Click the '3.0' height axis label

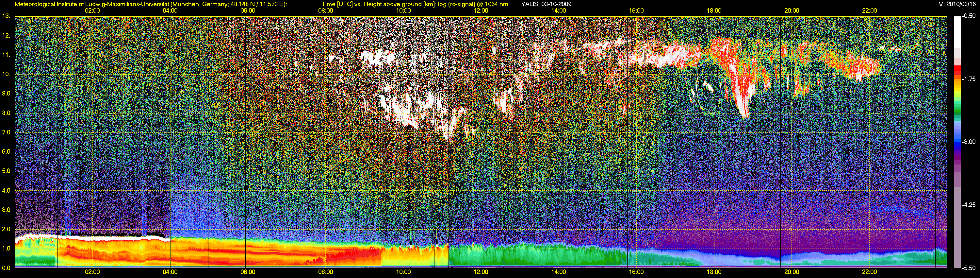[6, 210]
